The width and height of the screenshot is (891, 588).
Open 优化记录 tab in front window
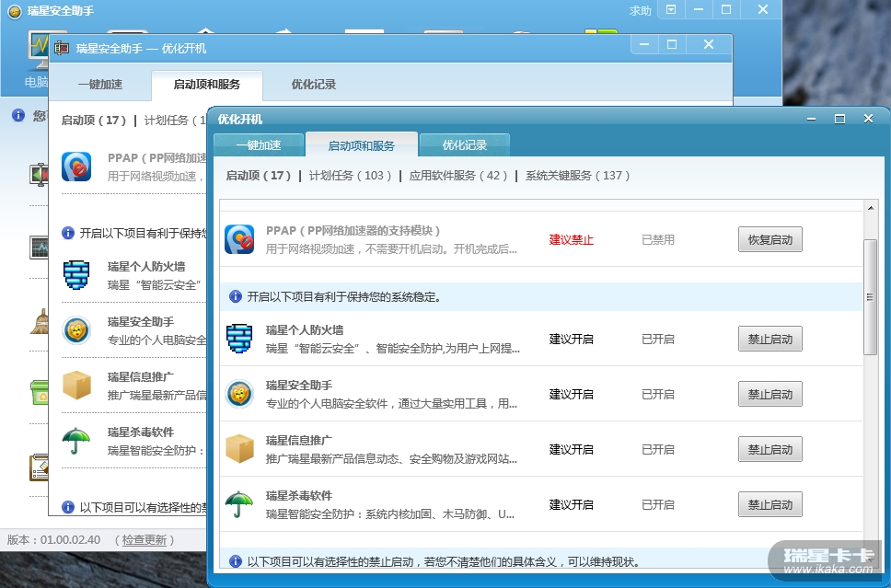(464, 144)
